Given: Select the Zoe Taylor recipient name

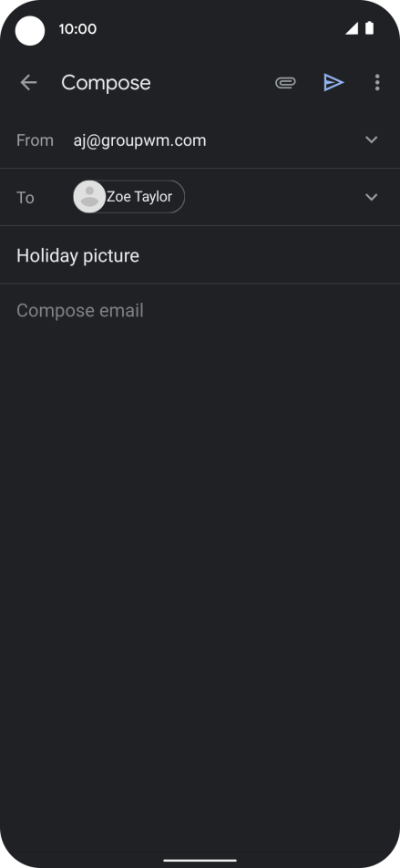Looking at the screenshot, I should (139, 197).
